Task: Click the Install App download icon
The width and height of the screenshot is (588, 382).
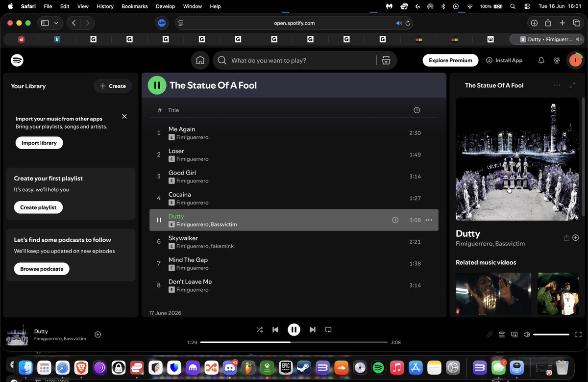Action: tap(489, 60)
